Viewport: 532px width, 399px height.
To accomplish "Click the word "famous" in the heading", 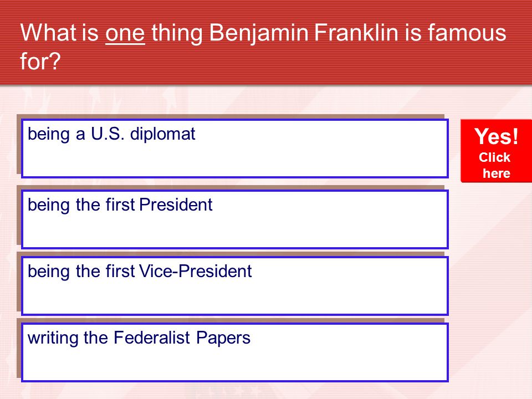I will (x=467, y=33).
